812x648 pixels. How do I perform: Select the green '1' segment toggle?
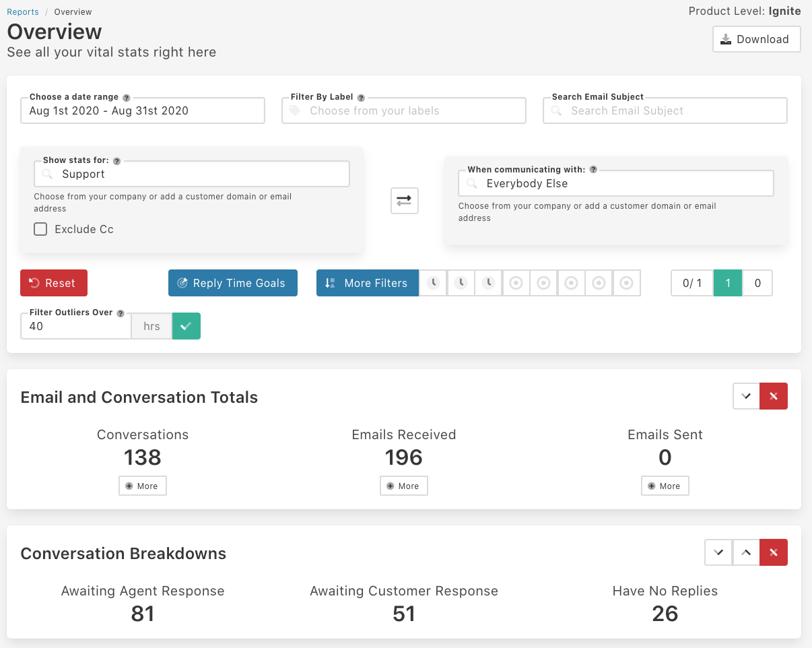point(728,283)
